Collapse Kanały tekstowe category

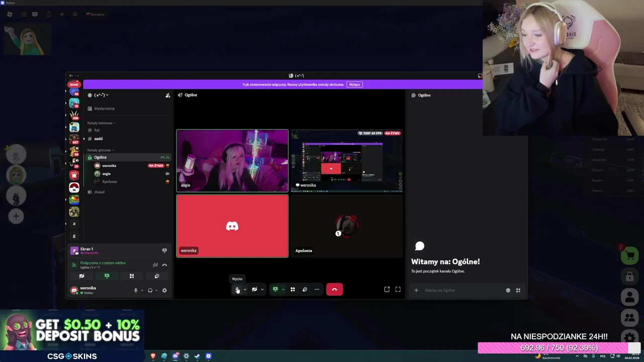pos(101,123)
